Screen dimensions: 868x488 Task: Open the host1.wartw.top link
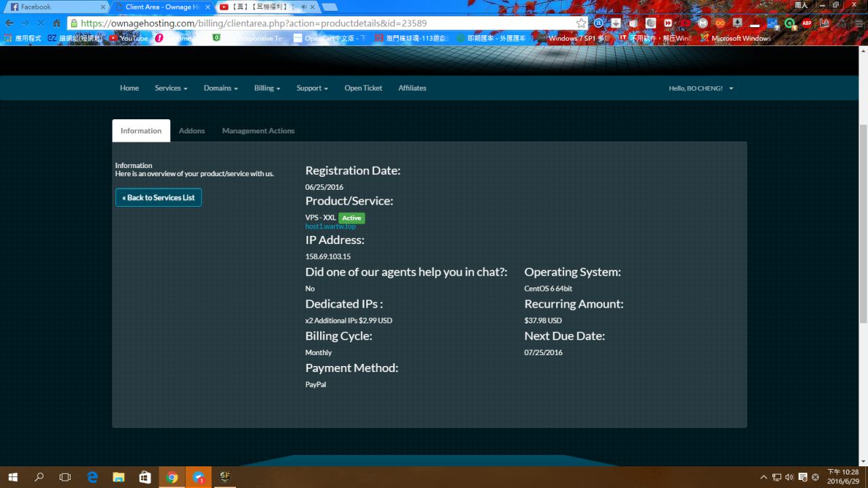pyautogui.click(x=330, y=226)
